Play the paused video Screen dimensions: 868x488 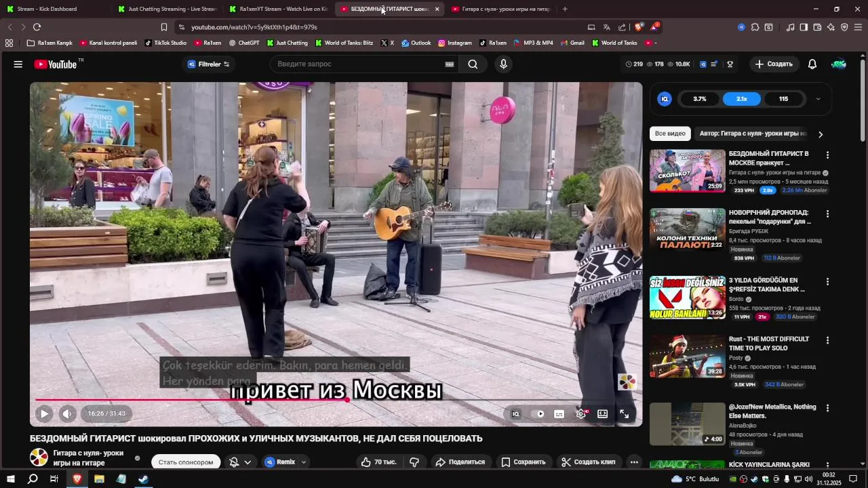(x=44, y=413)
